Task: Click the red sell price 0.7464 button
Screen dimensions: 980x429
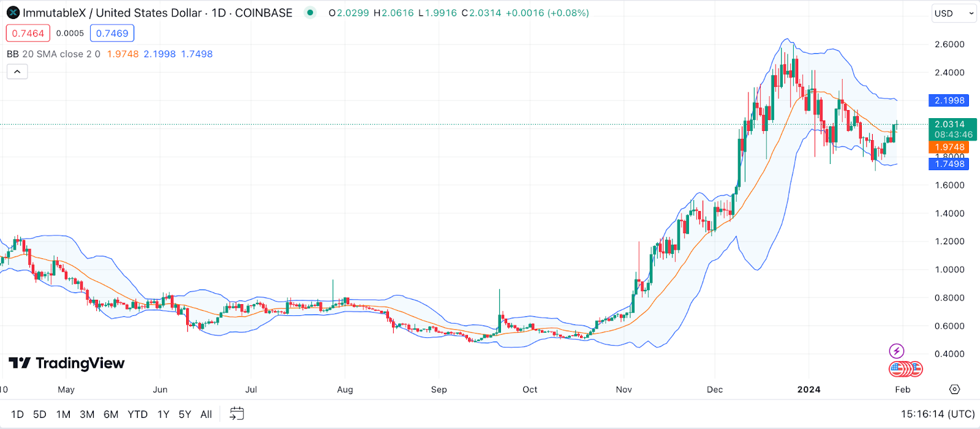Action: tap(28, 33)
